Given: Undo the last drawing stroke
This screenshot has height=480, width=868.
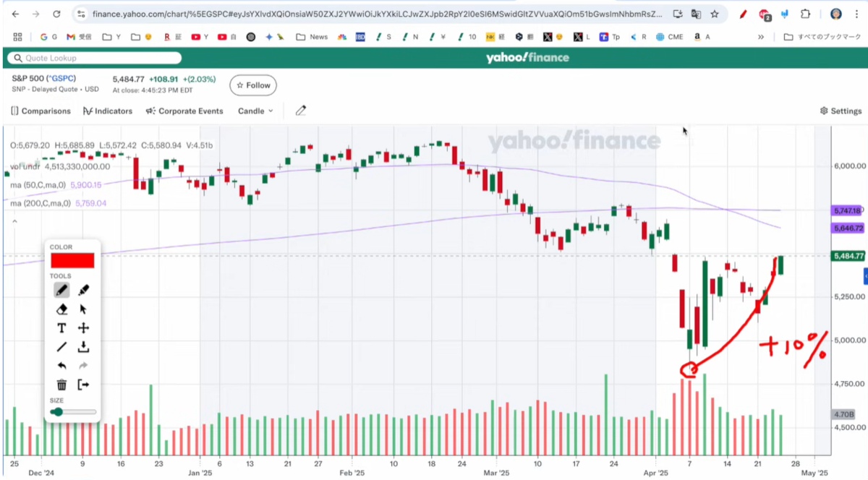Looking at the screenshot, I should tap(61, 366).
